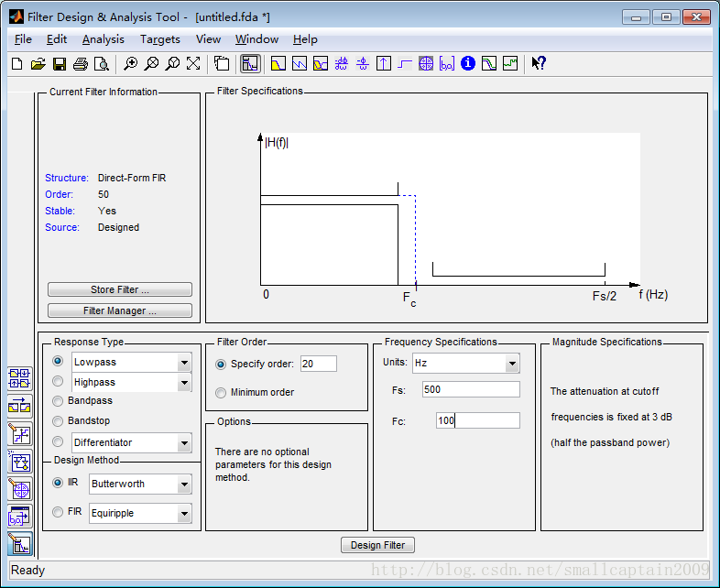
Task: Show the Phase Response plot icon
Action: click(300, 63)
